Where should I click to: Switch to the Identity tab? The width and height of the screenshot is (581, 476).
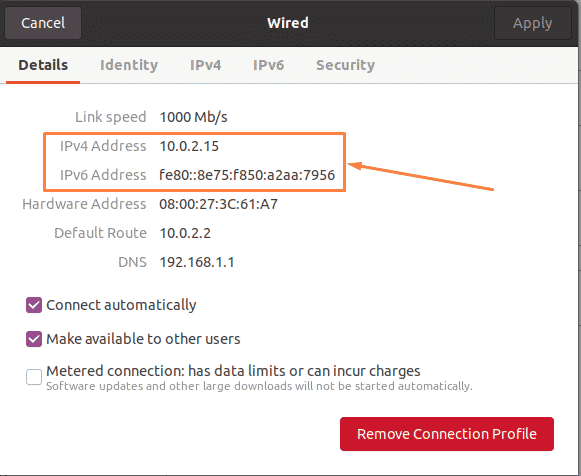129,65
